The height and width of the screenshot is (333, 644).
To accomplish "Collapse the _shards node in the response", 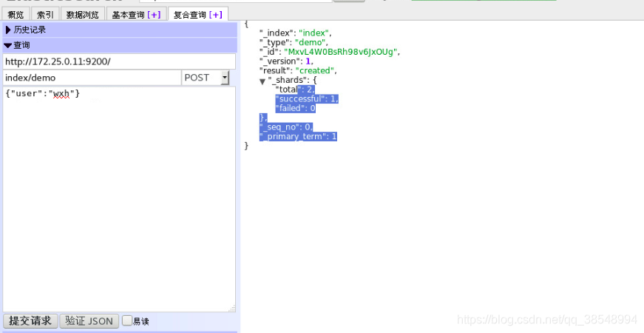I will click(x=262, y=81).
